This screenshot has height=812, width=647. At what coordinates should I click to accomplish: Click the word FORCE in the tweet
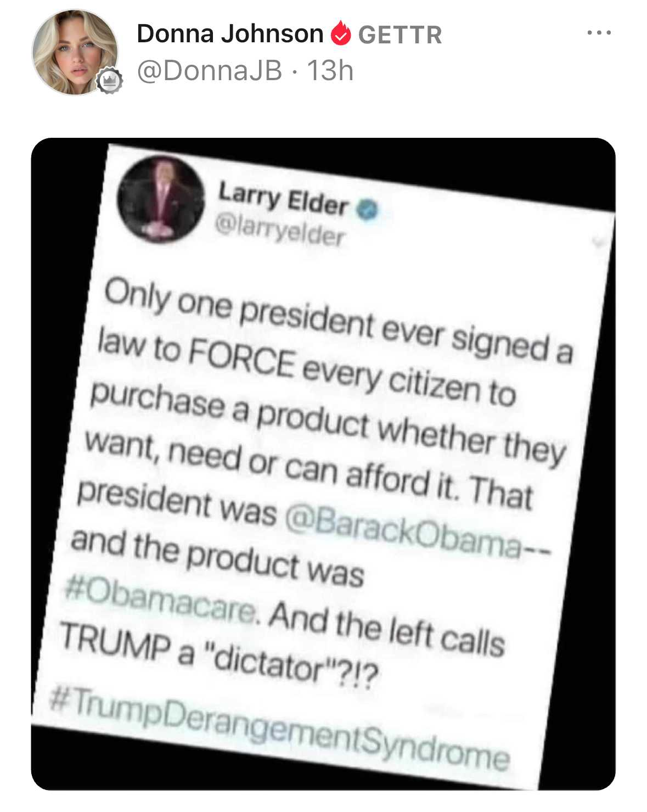(242, 356)
